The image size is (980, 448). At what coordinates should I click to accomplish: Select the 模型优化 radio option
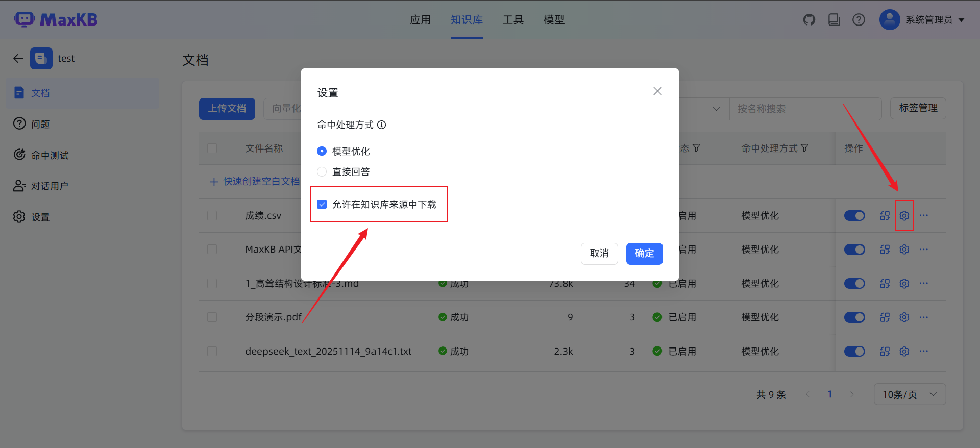coord(322,152)
